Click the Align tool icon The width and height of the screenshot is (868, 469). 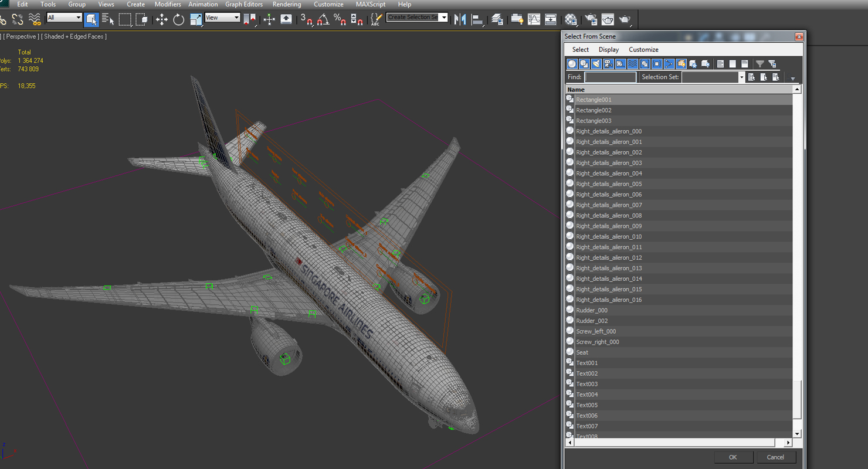477,19
